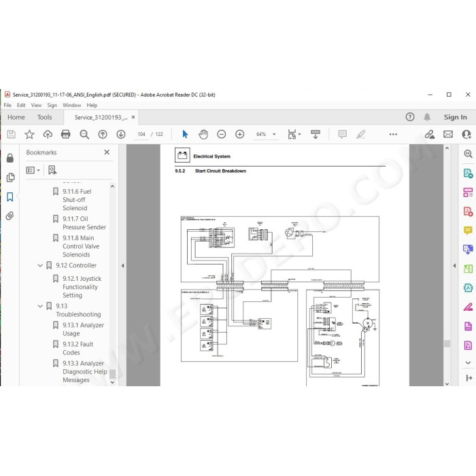Go to previous page arrow
The image size is (476, 476).
(103, 134)
